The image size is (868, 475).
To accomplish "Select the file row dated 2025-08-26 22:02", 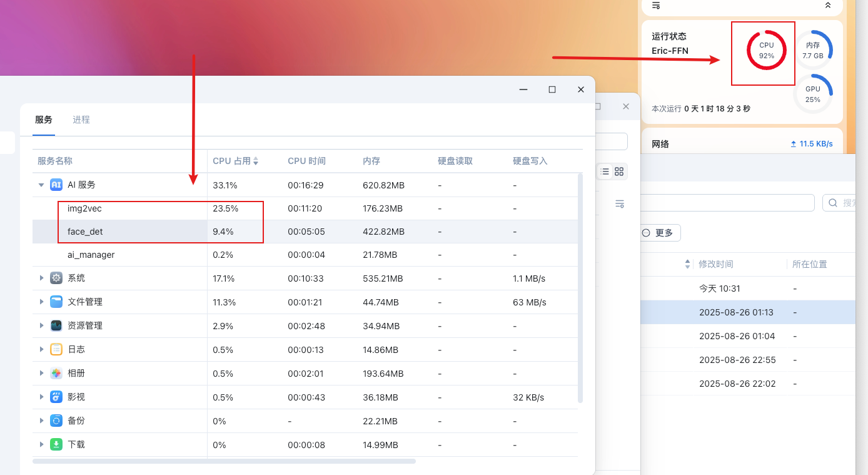I will pyautogui.click(x=749, y=384).
